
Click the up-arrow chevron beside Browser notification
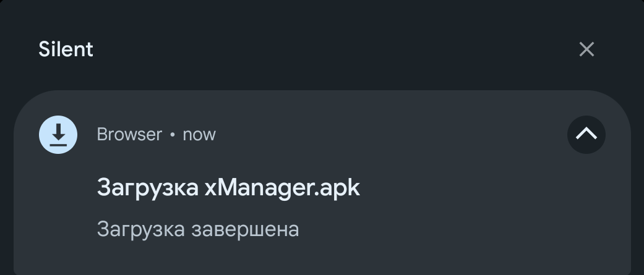[586, 135]
